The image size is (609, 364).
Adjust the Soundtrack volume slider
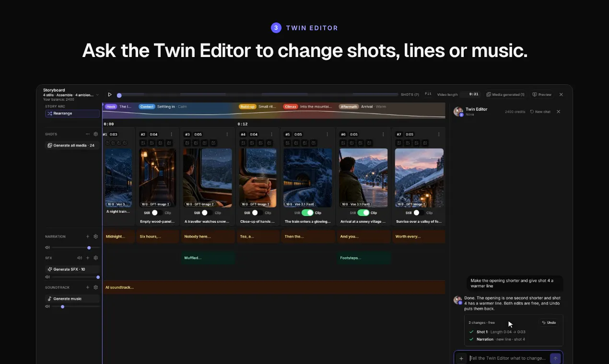click(76, 307)
